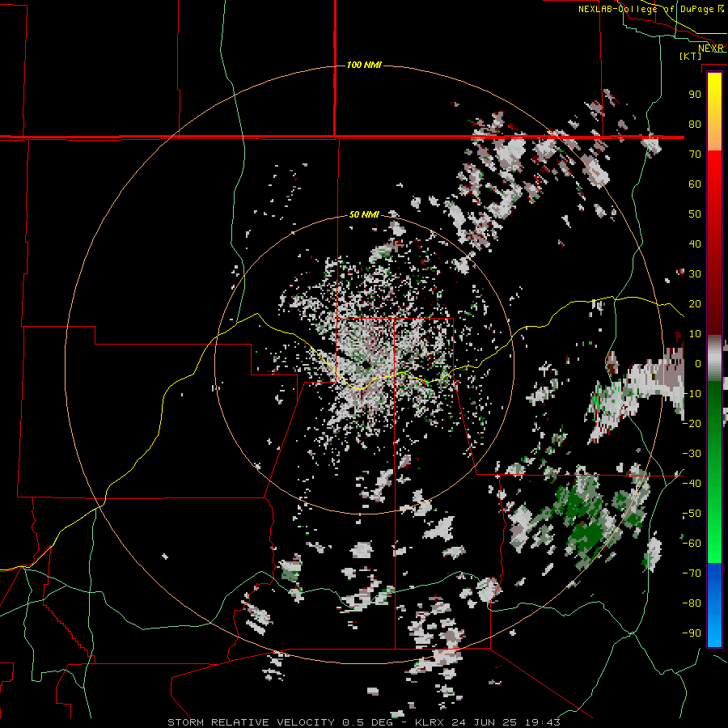Click the "50 NMI" range ring label

[x=364, y=214]
